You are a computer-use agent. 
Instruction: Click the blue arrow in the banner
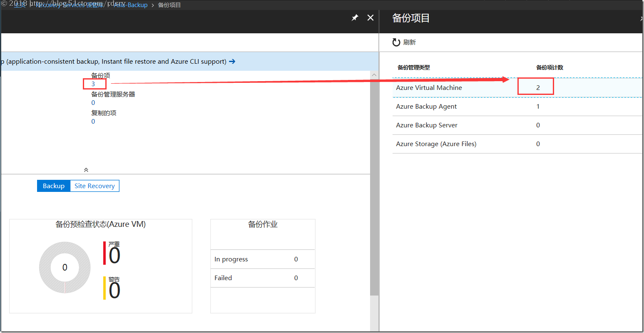pyautogui.click(x=232, y=61)
